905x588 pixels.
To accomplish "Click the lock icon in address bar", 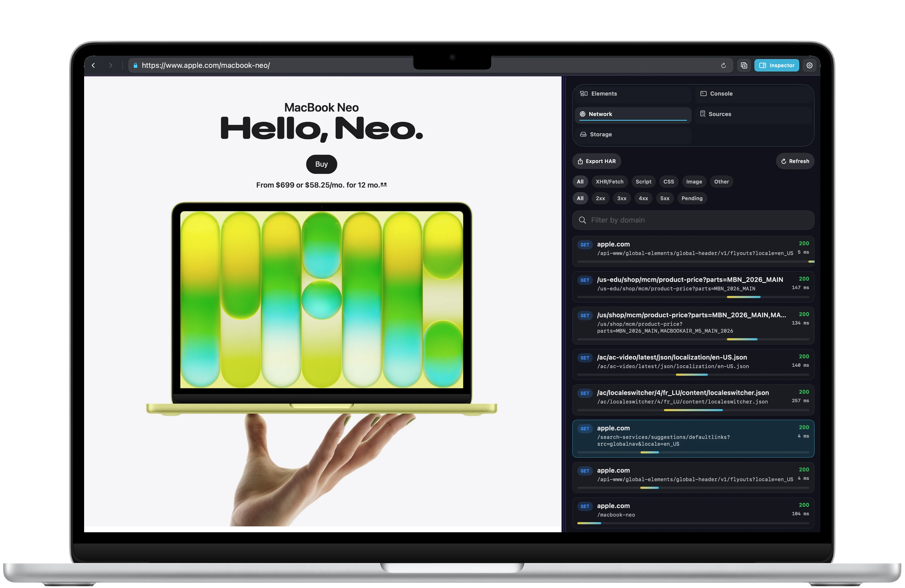I will pyautogui.click(x=135, y=65).
